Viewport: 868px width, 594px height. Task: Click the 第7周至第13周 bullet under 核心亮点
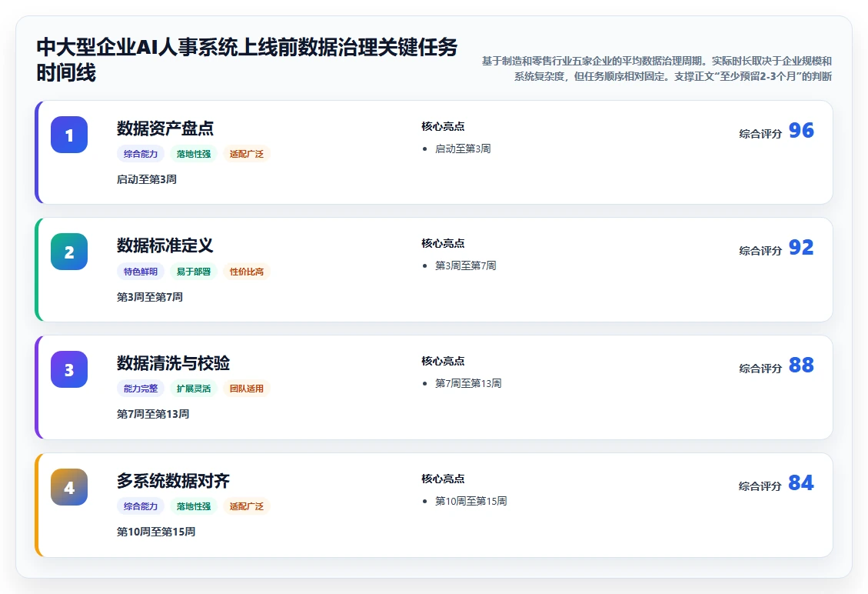tap(468, 383)
